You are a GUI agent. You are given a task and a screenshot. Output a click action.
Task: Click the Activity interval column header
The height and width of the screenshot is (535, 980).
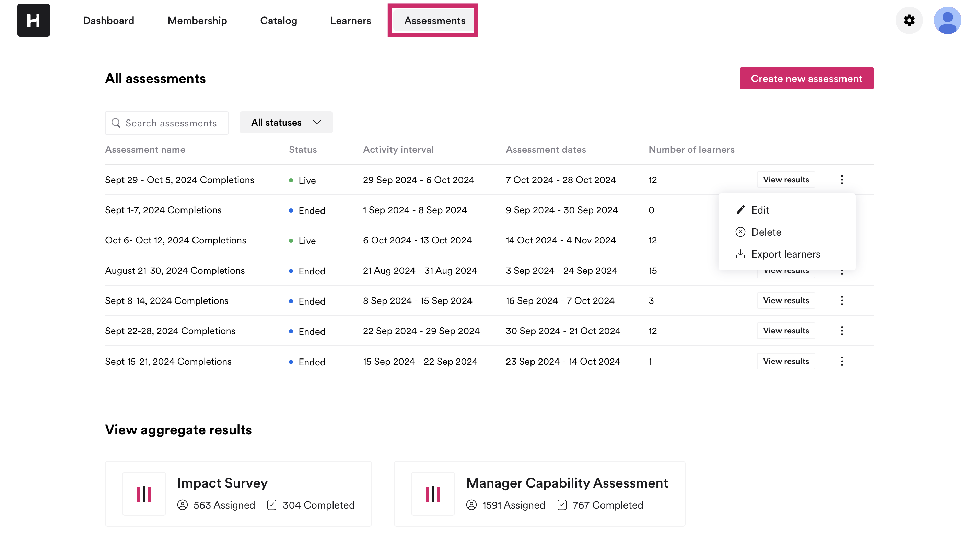tap(398, 150)
